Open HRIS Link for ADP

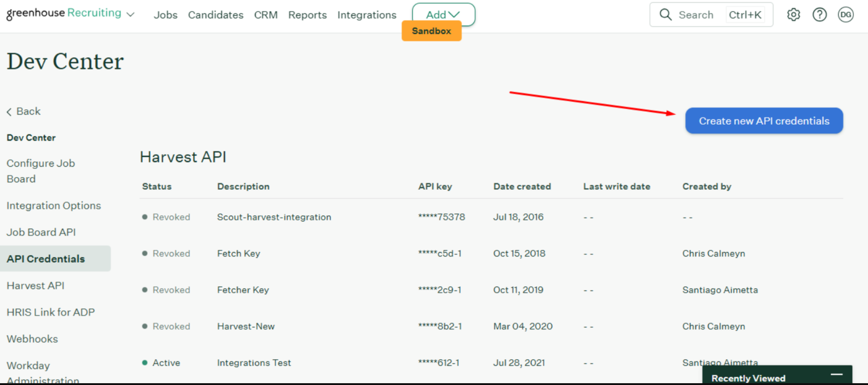(51, 312)
